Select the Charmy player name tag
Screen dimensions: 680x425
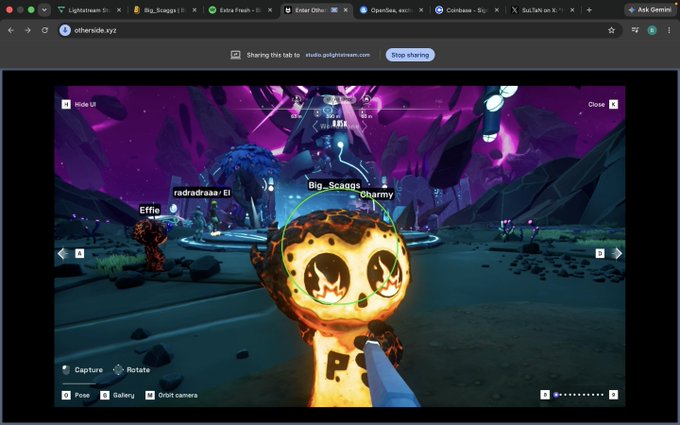(x=376, y=195)
